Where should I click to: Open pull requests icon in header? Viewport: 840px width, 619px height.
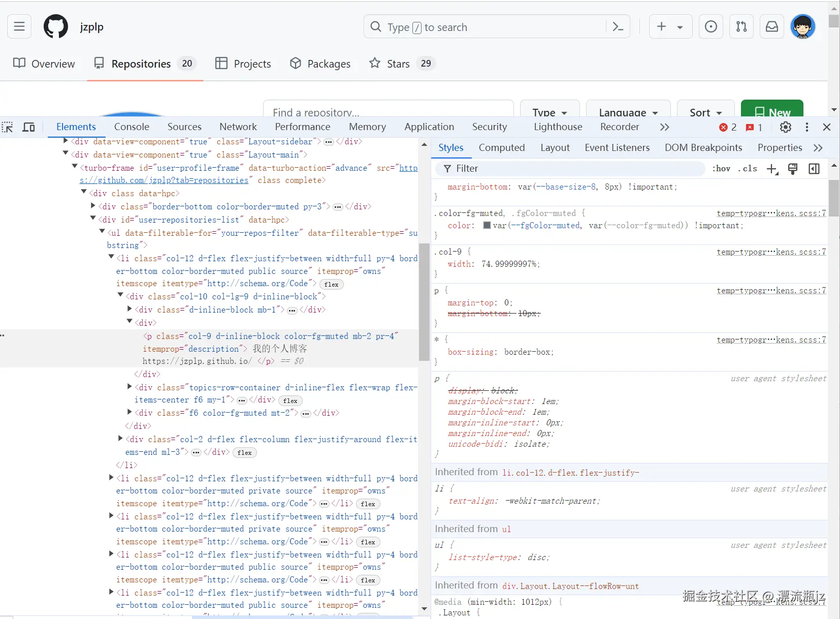point(741,26)
